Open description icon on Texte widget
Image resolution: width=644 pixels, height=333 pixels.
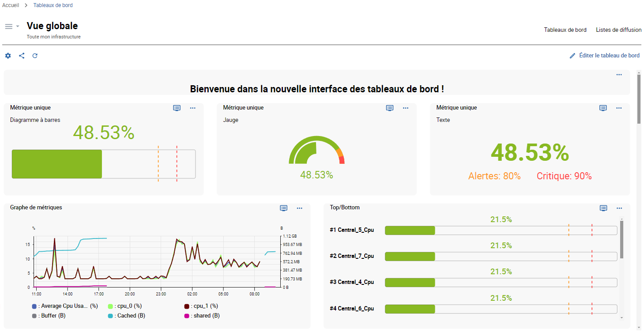point(603,108)
